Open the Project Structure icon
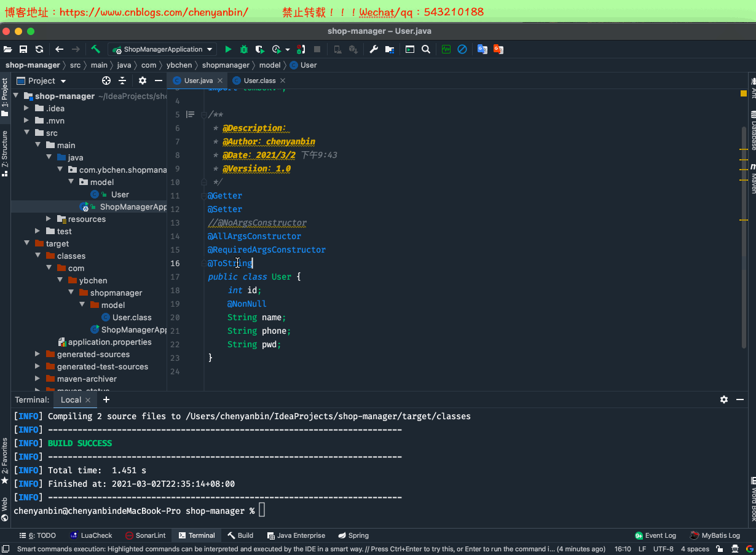Screen dimensions: 756x555 tap(390, 49)
